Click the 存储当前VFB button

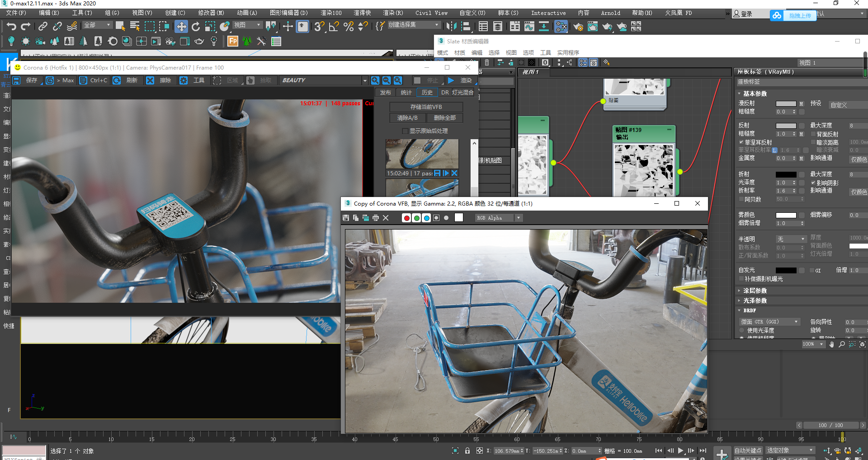[426, 107]
